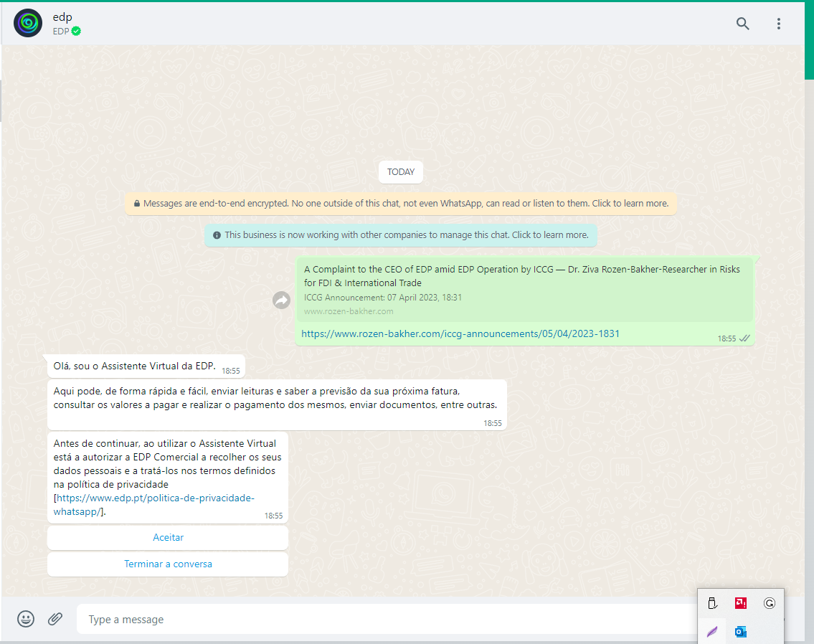Image resolution: width=814 pixels, height=644 pixels.
Task: Open the EDP WhatsApp privacy policy link
Action: 153,498
